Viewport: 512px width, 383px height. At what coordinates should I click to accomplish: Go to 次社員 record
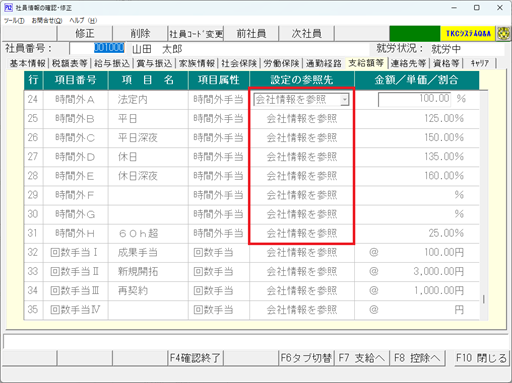306,33
